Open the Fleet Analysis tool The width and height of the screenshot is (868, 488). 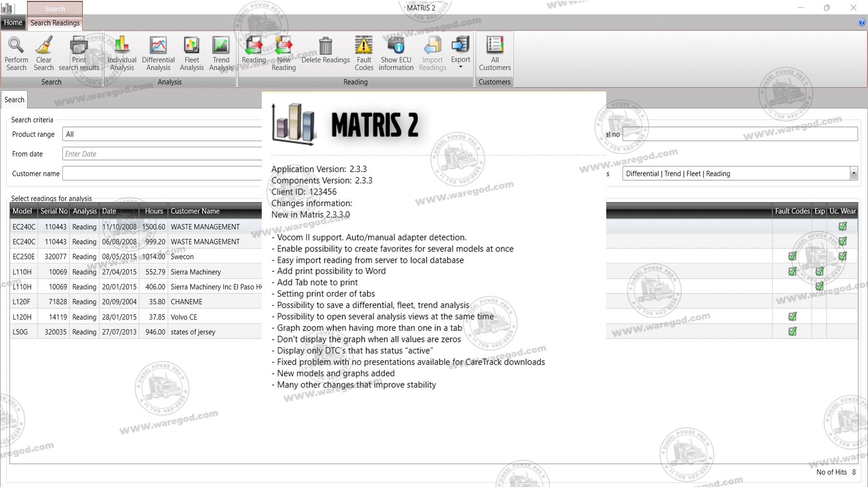192,46
